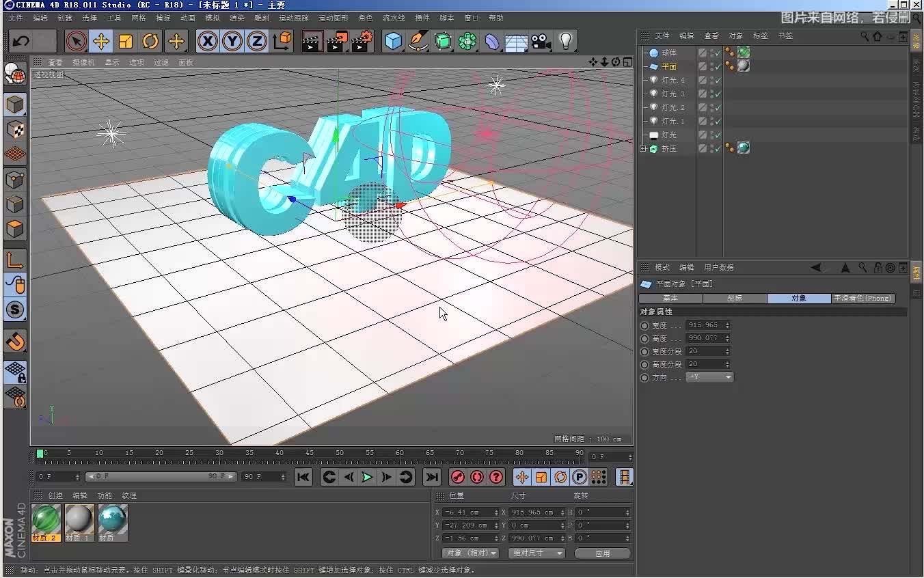Switch to 基本 tab in attributes
Viewport: 924px width, 578px height.
point(670,299)
